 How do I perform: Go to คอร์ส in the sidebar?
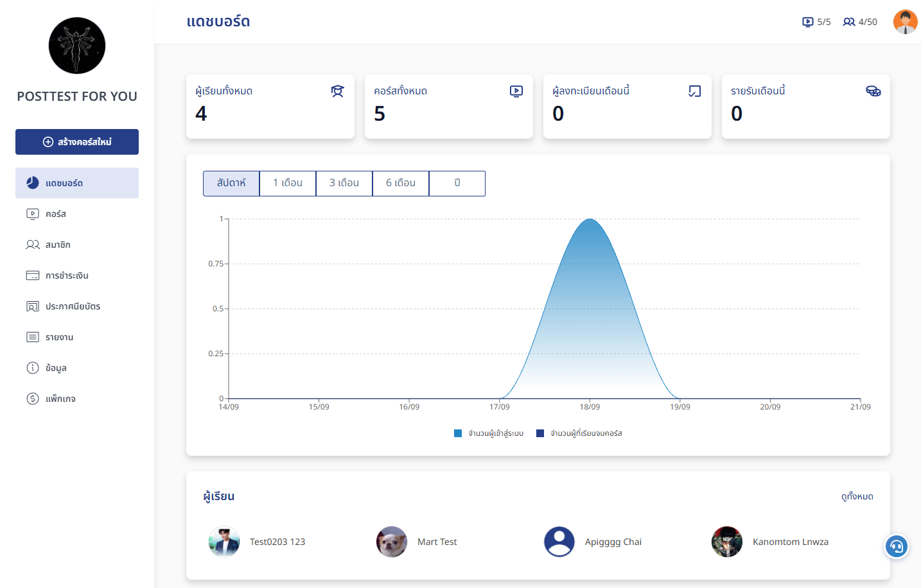(77, 214)
